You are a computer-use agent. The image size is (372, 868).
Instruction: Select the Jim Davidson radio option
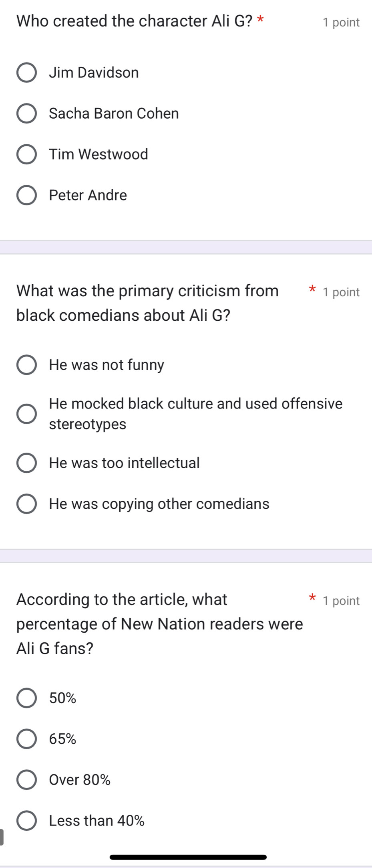click(x=26, y=73)
